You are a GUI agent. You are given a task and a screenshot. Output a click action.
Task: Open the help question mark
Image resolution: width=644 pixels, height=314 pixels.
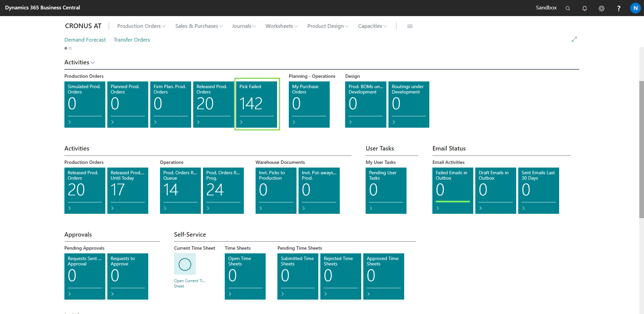(x=619, y=8)
